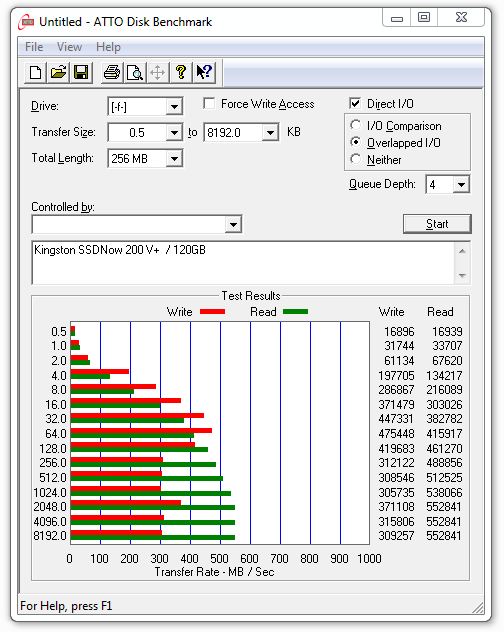This screenshot has height=632, width=504.
Task: Click the description box scroll down arrow
Action: coord(462,275)
